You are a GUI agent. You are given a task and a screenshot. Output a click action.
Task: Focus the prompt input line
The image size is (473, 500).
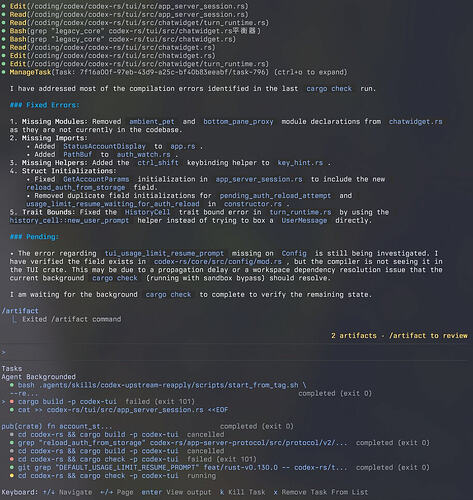click(236, 352)
